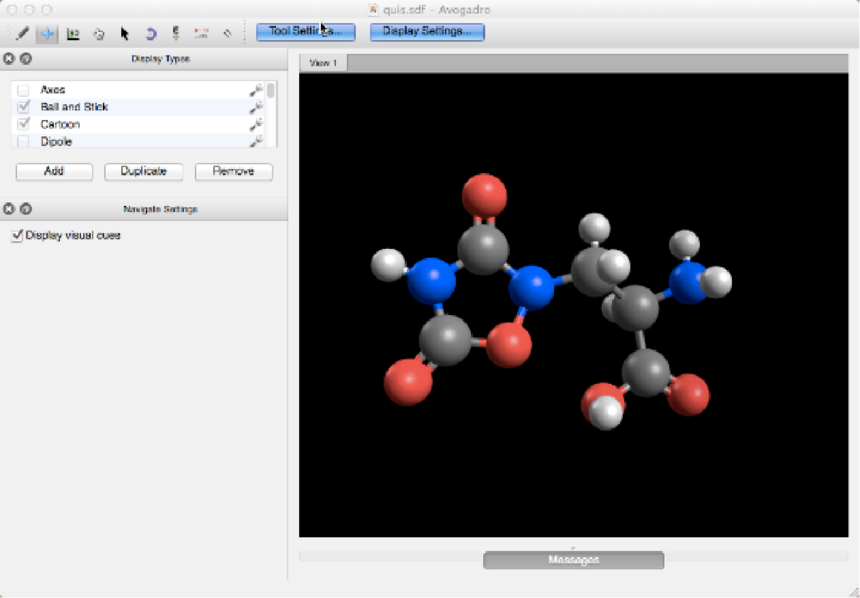Viewport: 860px width, 598px height.
Task: Pick the Manipulate hand tool
Action: click(x=99, y=33)
